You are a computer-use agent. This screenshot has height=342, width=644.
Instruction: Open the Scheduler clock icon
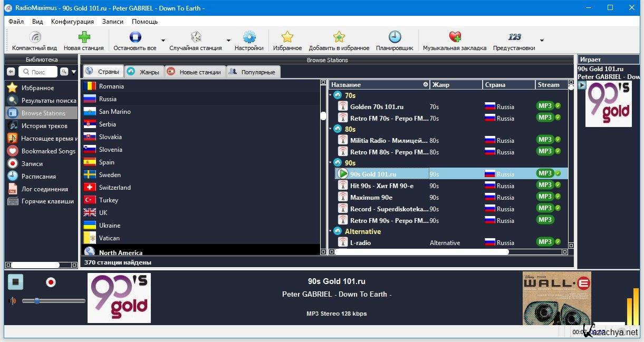click(x=395, y=38)
